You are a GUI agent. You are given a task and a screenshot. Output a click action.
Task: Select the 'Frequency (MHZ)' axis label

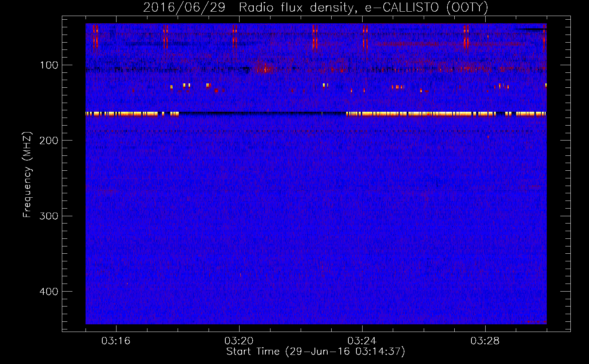point(27,175)
